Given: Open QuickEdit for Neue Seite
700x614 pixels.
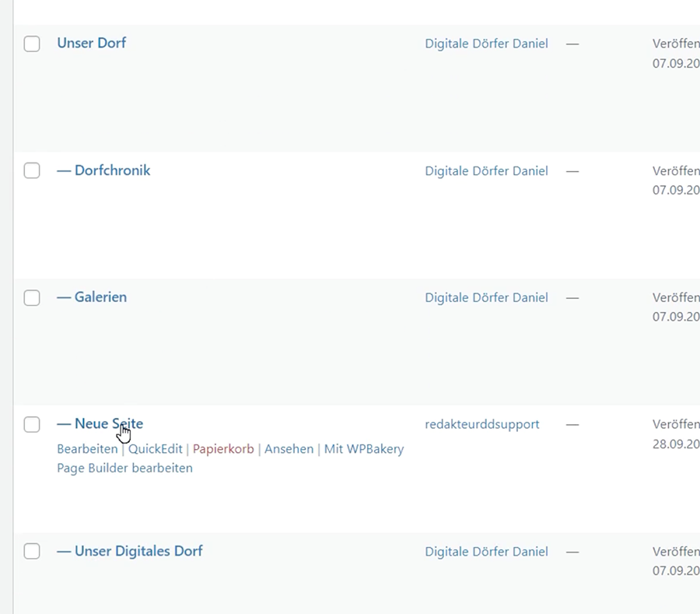Looking at the screenshot, I should point(155,449).
